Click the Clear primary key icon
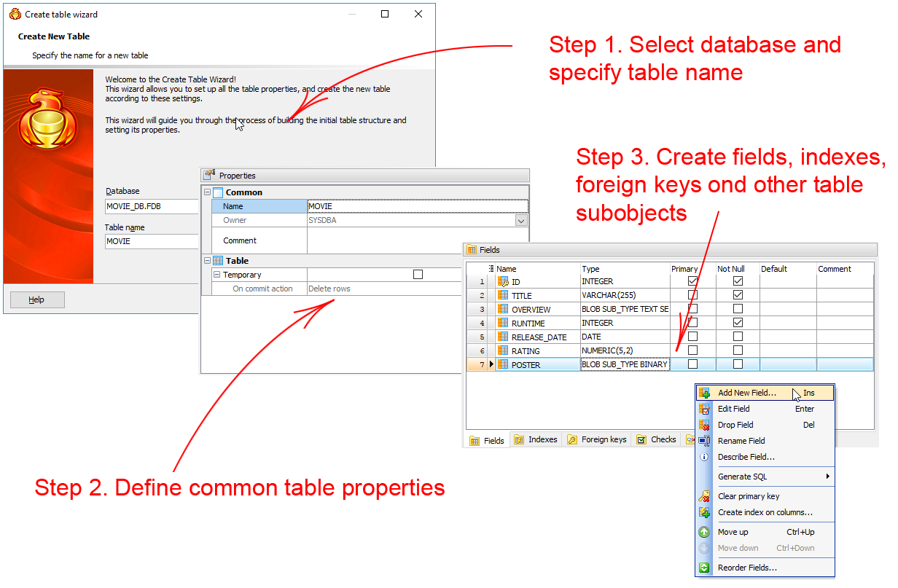Image resolution: width=898 pixels, height=588 pixels. tap(704, 496)
